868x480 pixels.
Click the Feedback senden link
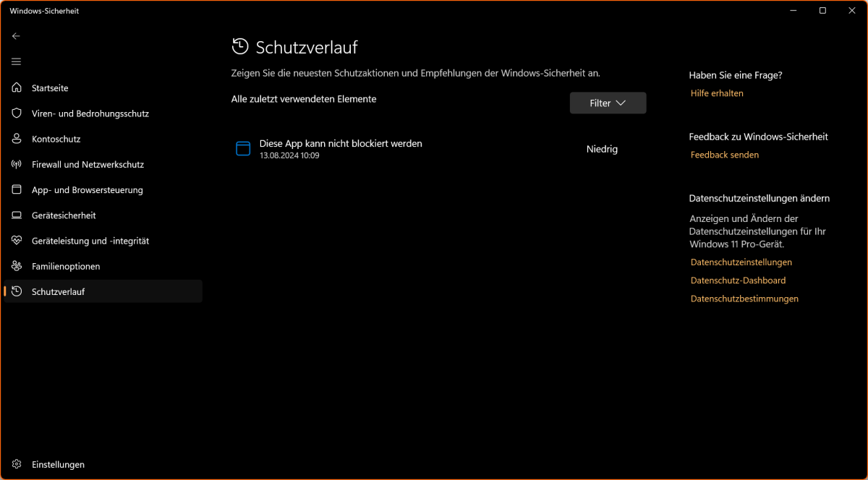pyautogui.click(x=725, y=155)
